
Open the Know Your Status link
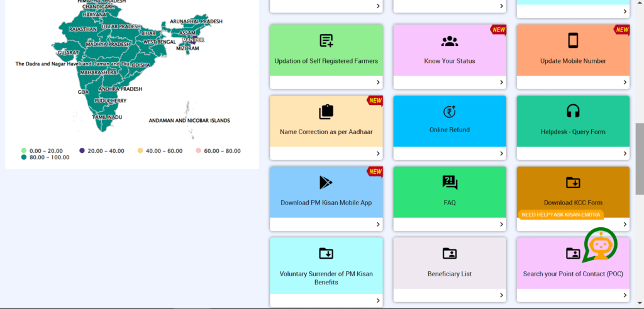450,61
